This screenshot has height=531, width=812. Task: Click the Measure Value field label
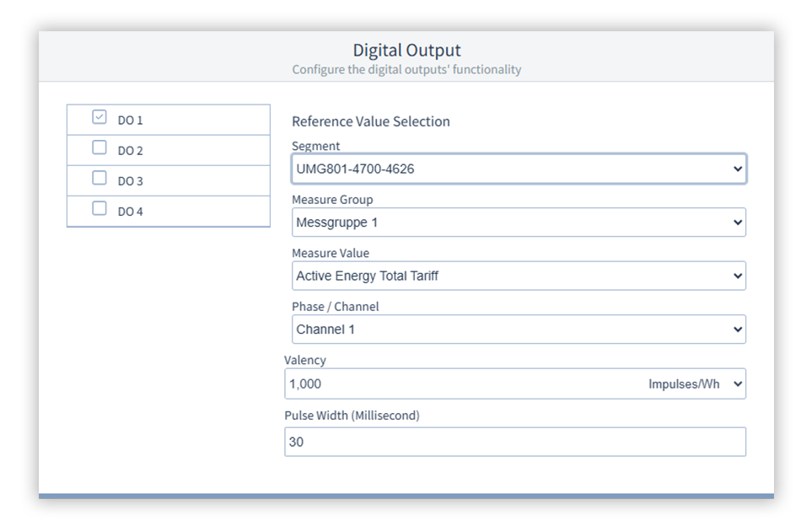tap(331, 253)
